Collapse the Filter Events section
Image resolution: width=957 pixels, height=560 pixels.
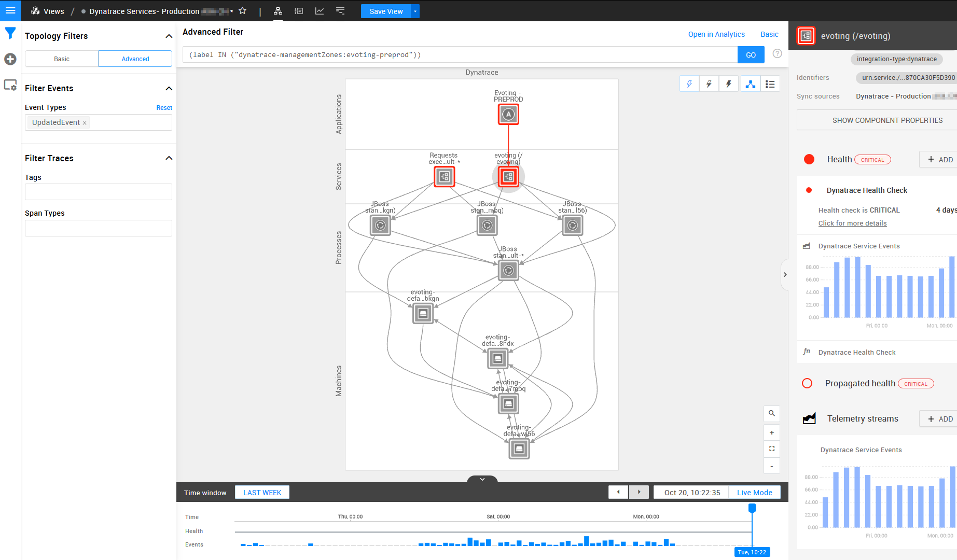tap(169, 89)
